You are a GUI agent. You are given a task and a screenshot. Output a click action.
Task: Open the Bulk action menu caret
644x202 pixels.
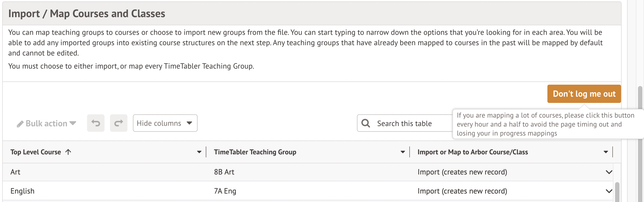pyautogui.click(x=73, y=123)
